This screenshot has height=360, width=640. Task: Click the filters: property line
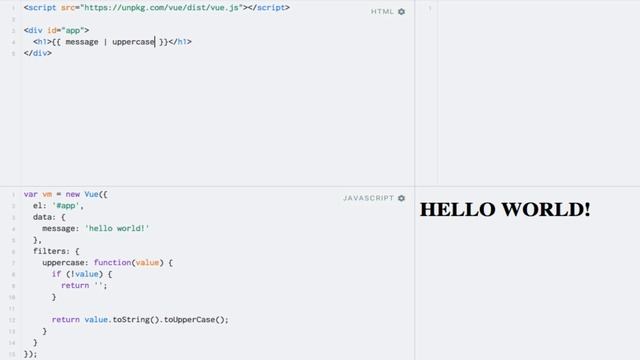[56, 251]
